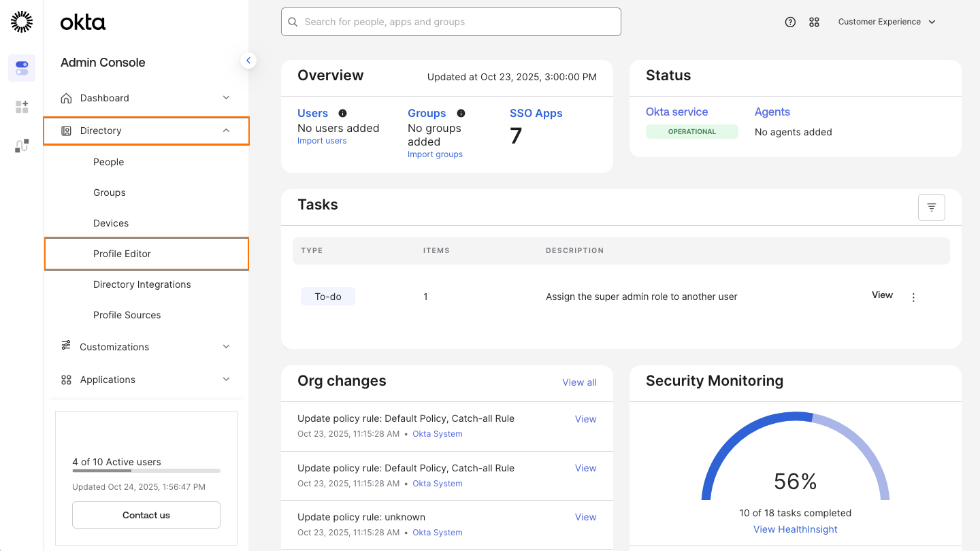
Task: Click the search magnifier in the search bar
Action: click(x=293, y=22)
